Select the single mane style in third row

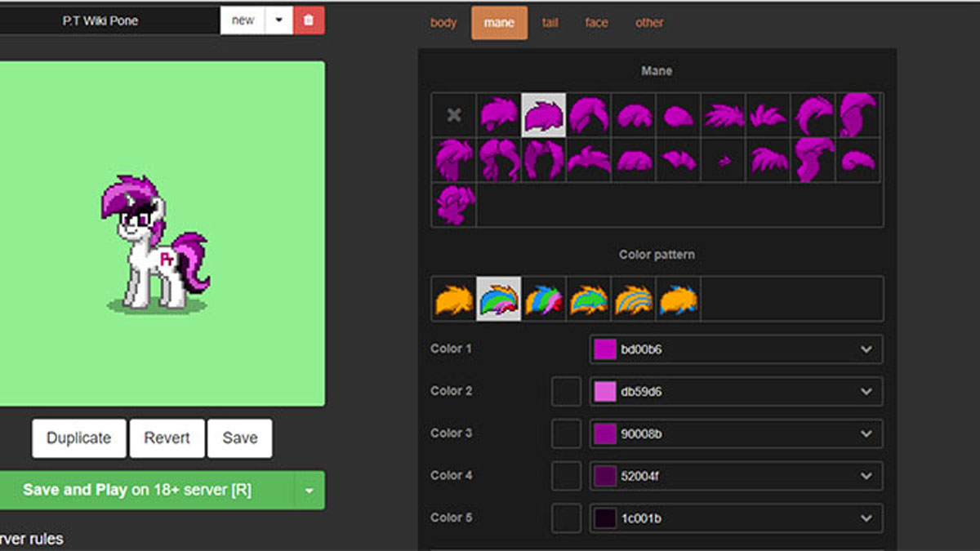pyautogui.click(x=454, y=205)
